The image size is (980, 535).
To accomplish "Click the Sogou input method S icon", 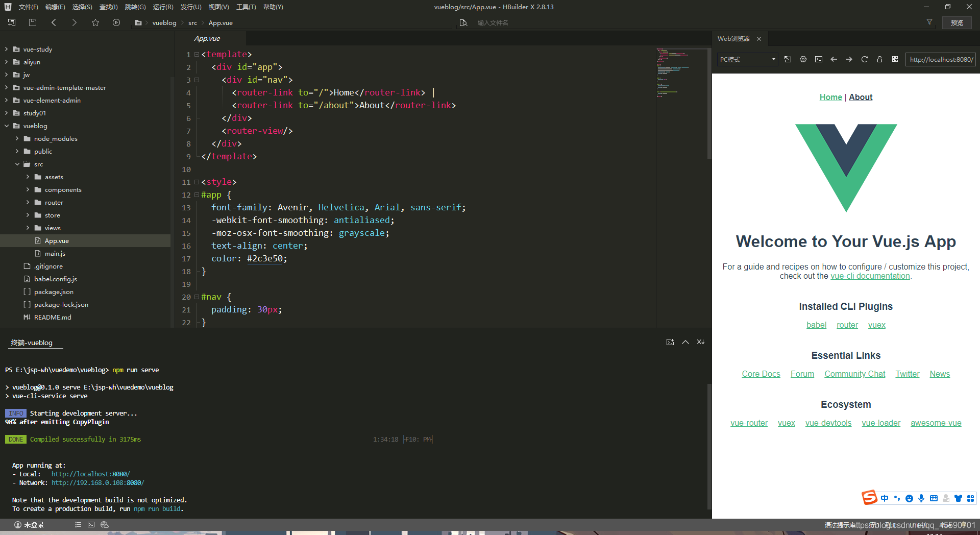I will point(869,498).
